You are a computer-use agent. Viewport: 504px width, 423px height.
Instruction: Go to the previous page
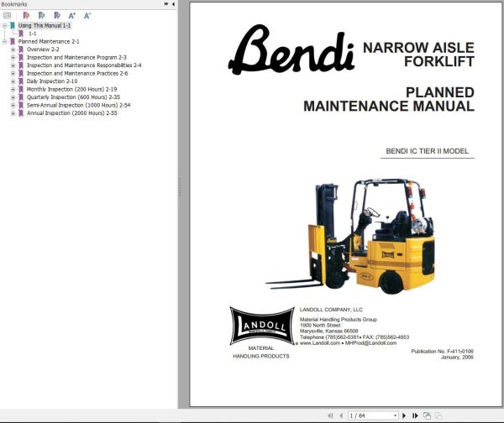tap(341, 415)
